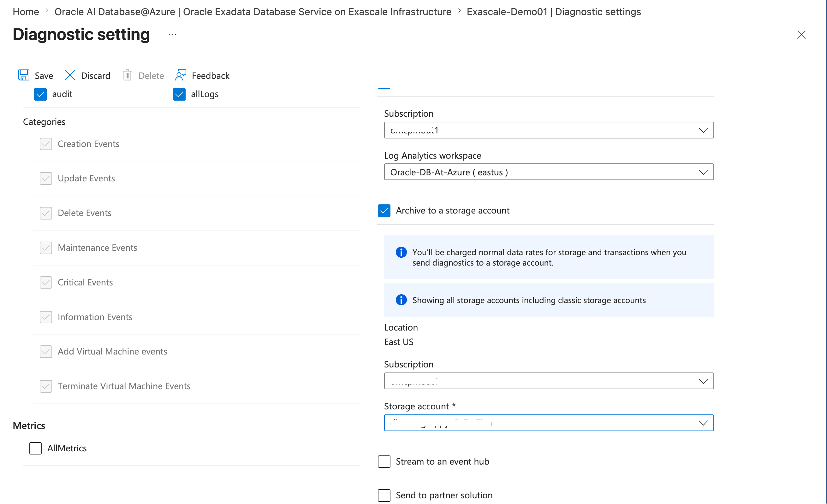The height and width of the screenshot is (504, 827).
Task: Open the Log Analytics workspace dropdown
Action: 549,172
